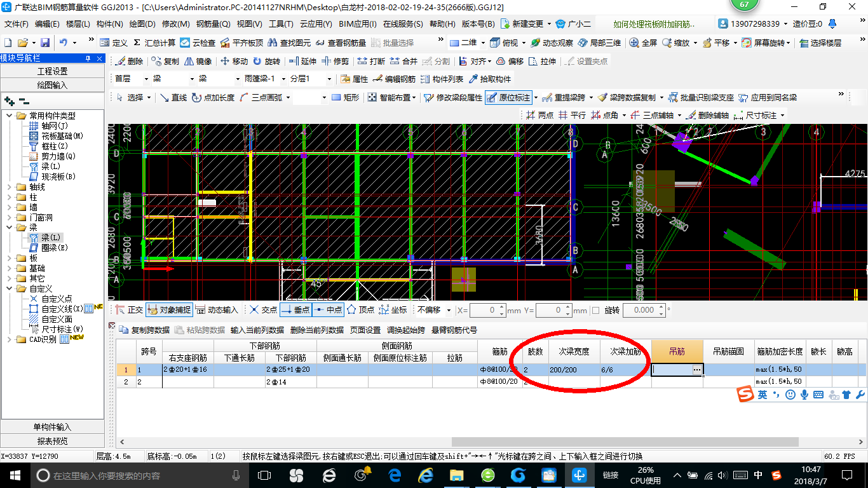Select the 镜像 mirror tool
This screenshot has height=488, width=868.
pos(198,62)
